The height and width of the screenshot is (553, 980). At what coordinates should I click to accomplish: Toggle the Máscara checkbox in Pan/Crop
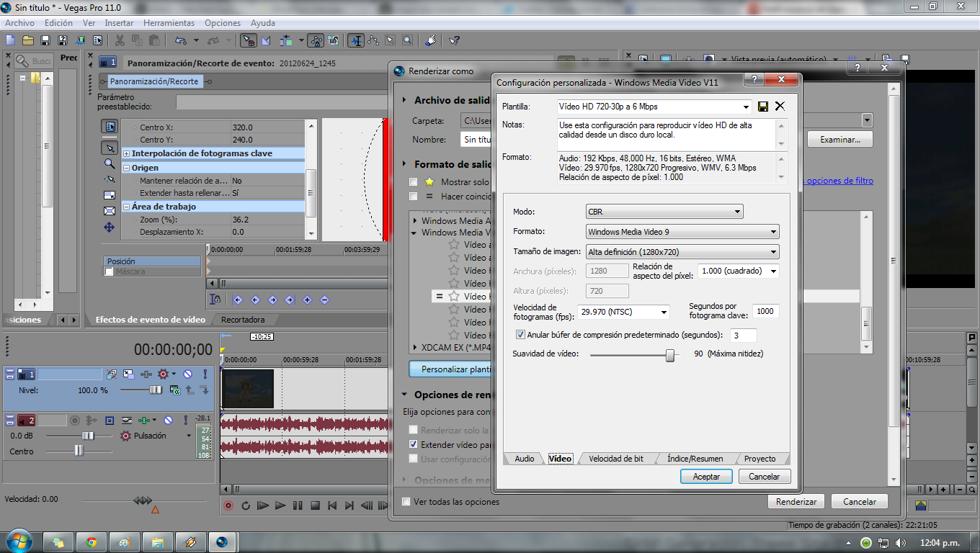110,272
